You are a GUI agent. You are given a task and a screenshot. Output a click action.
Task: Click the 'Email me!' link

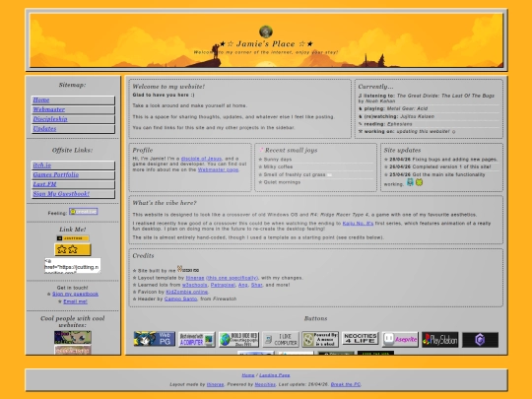coord(75,301)
